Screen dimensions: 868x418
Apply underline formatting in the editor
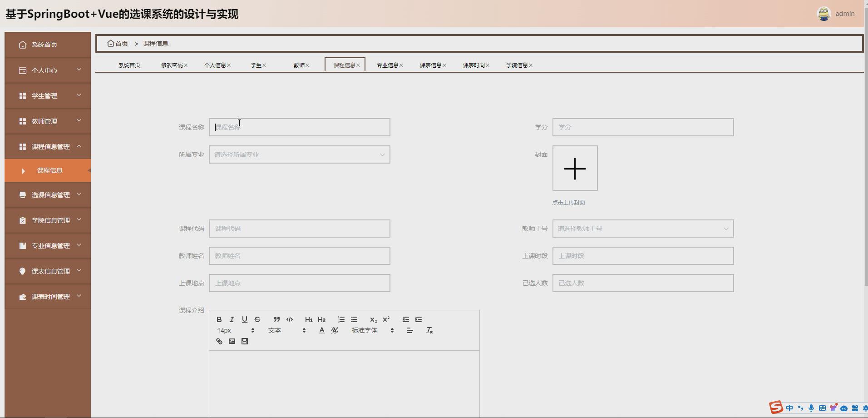[x=245, y=319]
